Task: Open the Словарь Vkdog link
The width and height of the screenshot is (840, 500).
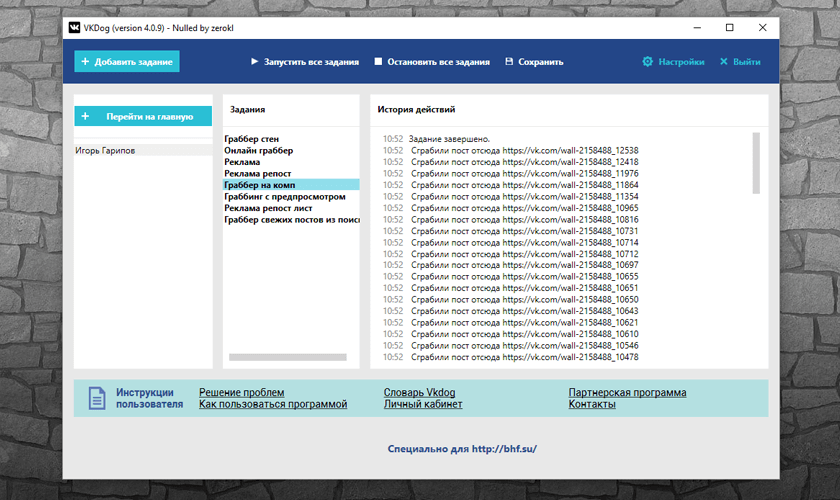Action: click(419, 392)
